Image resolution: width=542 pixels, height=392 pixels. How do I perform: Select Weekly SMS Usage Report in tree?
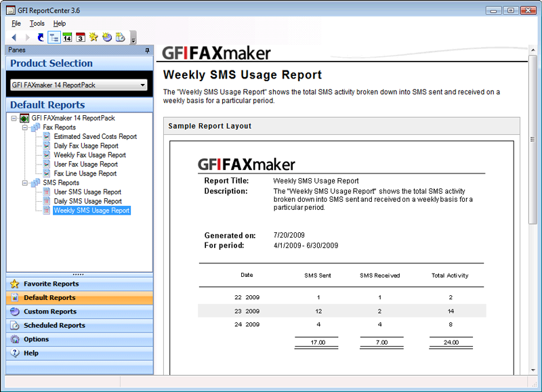[91, 211]
